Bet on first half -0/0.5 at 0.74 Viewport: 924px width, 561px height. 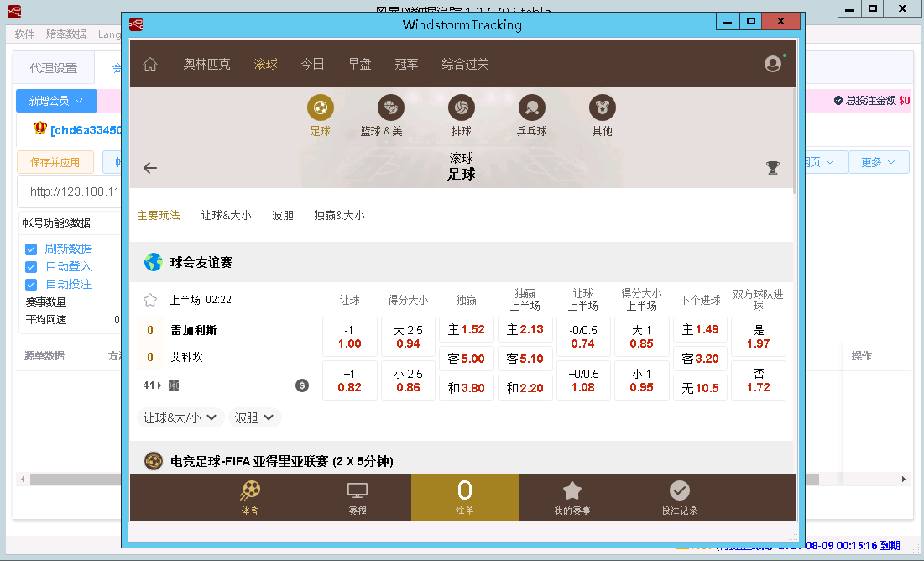pyautogui.click(x=582, y=337)
